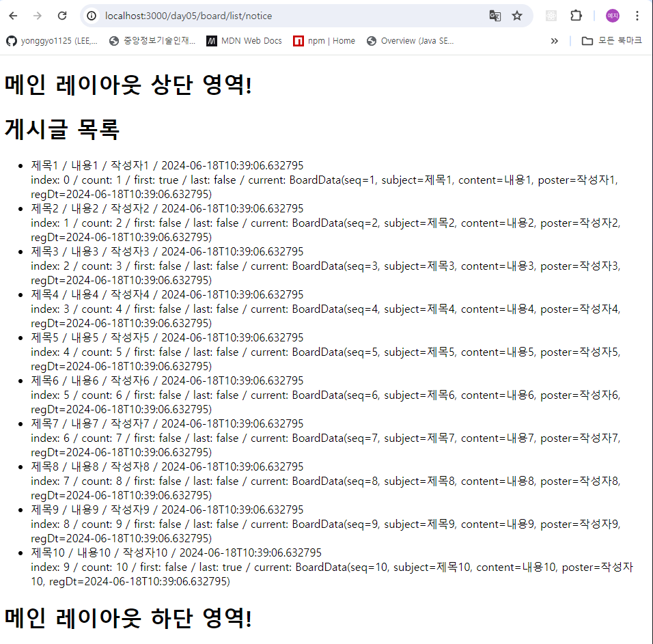
Task: Click the text index: 5 / count: 6
Action: click(x=77, y=395)
